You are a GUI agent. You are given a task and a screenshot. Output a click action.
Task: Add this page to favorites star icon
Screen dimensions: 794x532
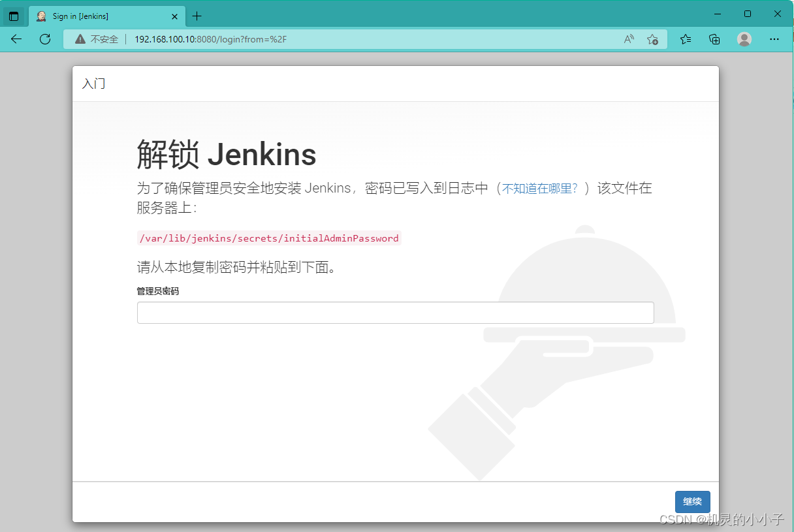click(652, 39)
